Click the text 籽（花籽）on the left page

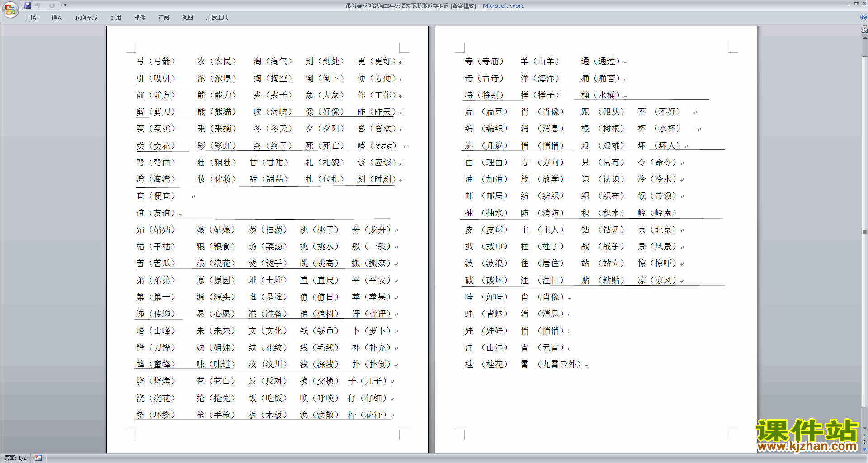[x=368, y=415]
